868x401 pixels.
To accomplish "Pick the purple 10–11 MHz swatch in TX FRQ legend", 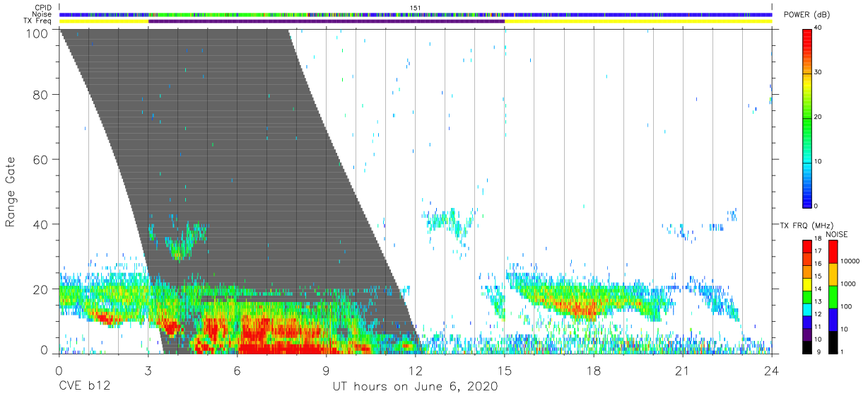I will click(x=807, y=333).
